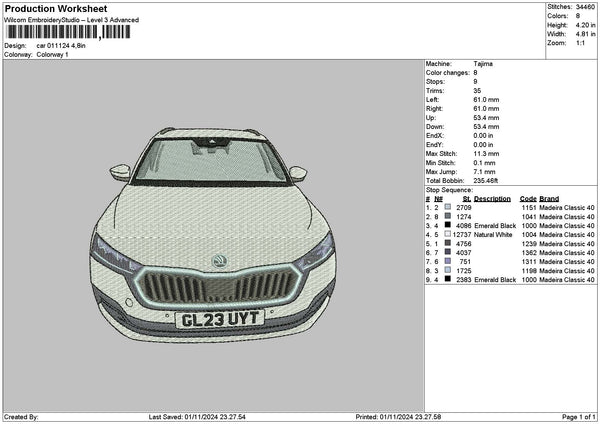600x424 pixels.
Task: Click the Zoom value '1:1'
Action: 580,43
